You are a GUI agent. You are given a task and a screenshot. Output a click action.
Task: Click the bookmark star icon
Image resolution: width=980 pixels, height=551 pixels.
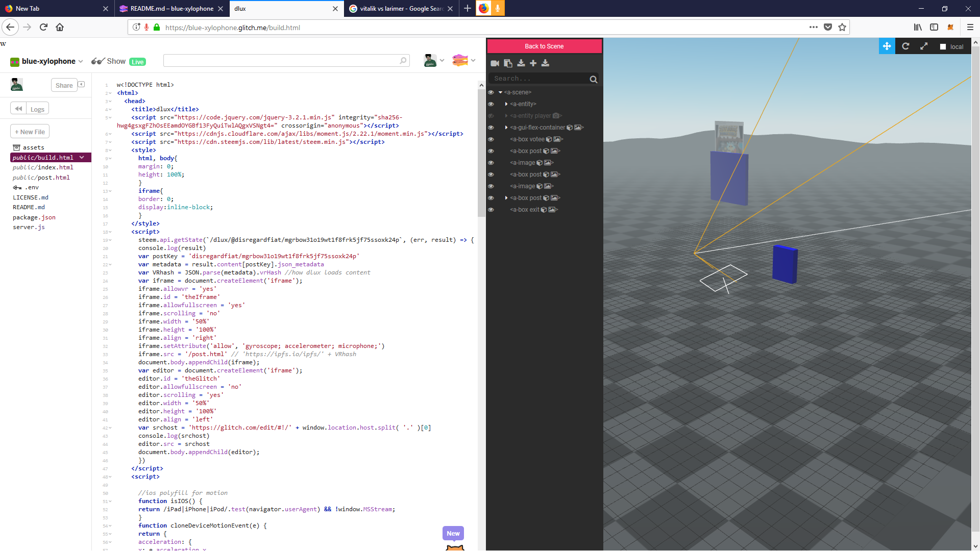click(842, 27)
